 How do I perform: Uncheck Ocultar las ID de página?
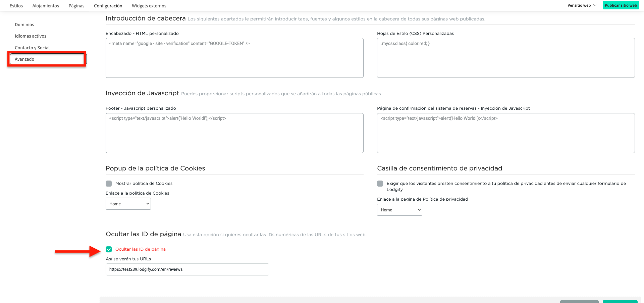109,249
